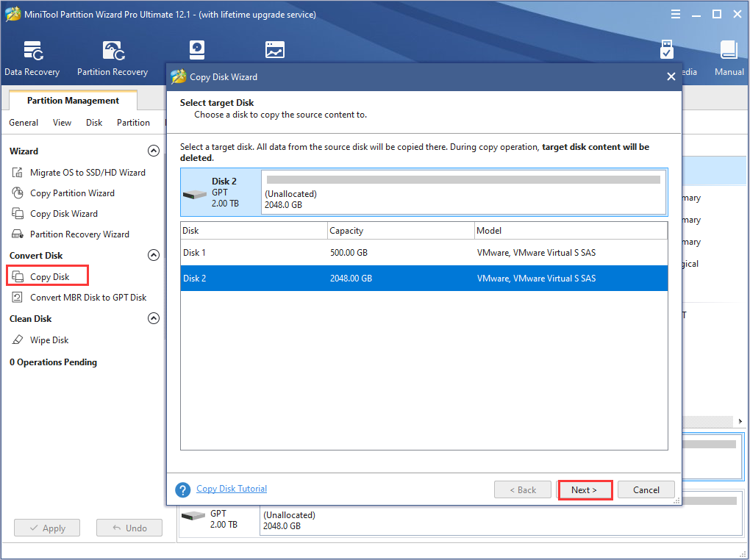
Task: Close the Copy Disk Wizard dialog
Action: tap(671, 76)
